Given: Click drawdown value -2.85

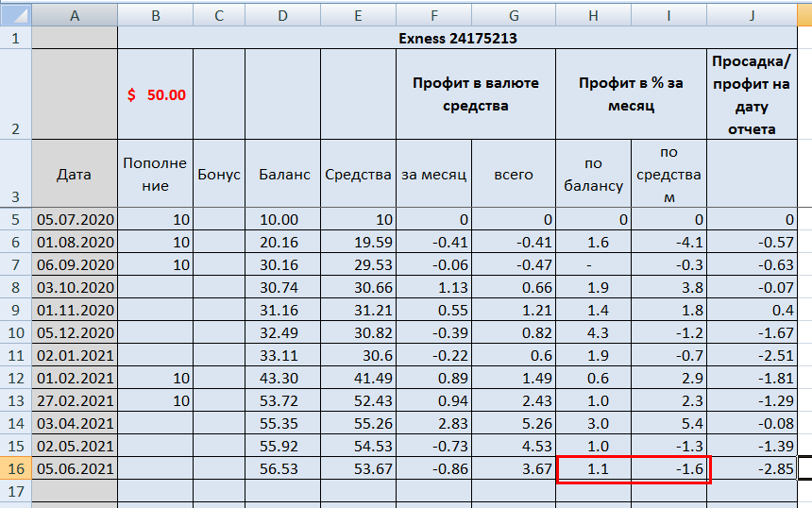Looking at the screenshot, I should coord(752,468).
